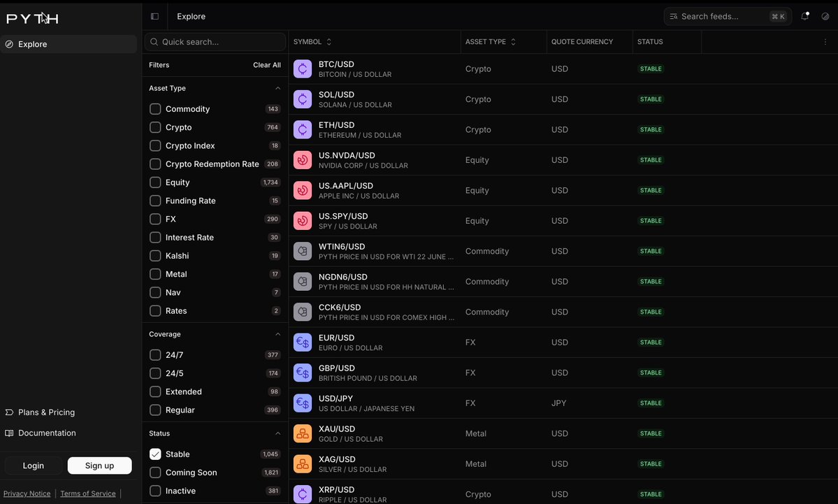Click the WTIN6/USD commodity icon
The width and height of the screenshot is (838, 504).
(x=303, y=251)
